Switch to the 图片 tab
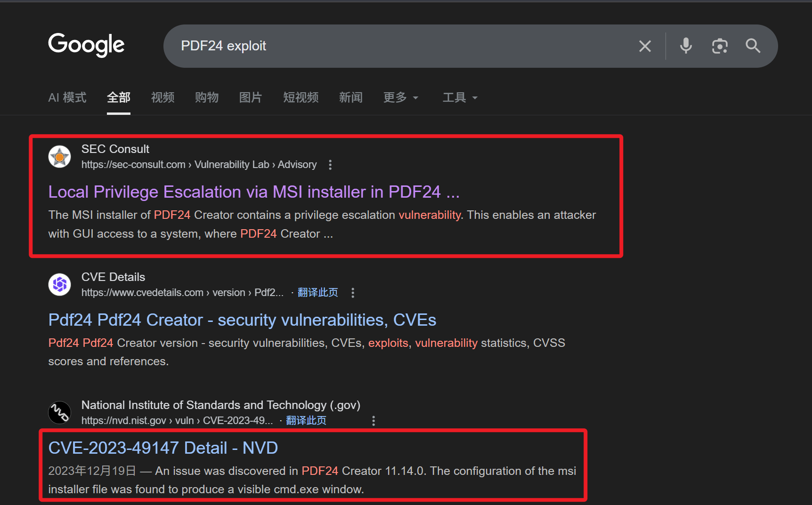Screen dimensions: 812x505 coord(251,97)
